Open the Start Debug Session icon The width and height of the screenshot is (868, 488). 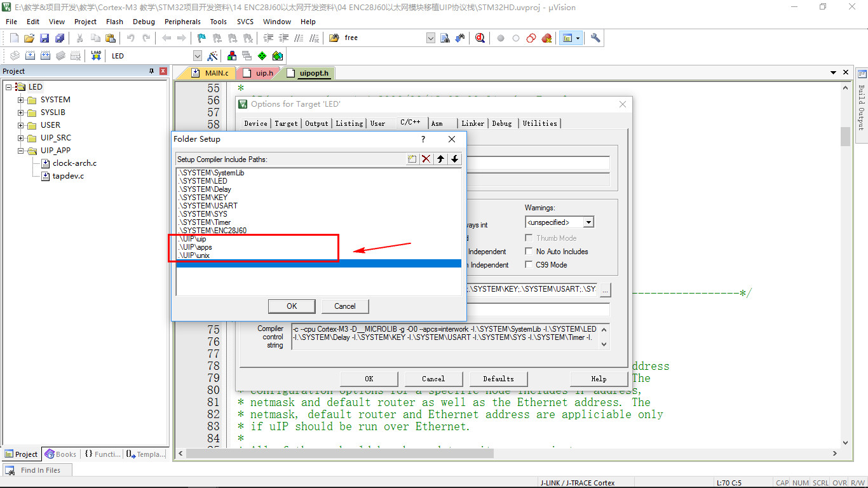click(480, 38)
